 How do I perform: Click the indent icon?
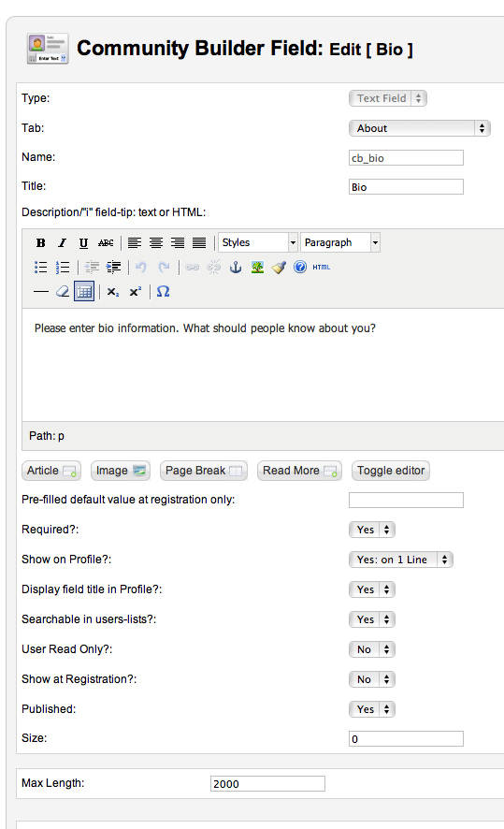click(x=113, y=267)
